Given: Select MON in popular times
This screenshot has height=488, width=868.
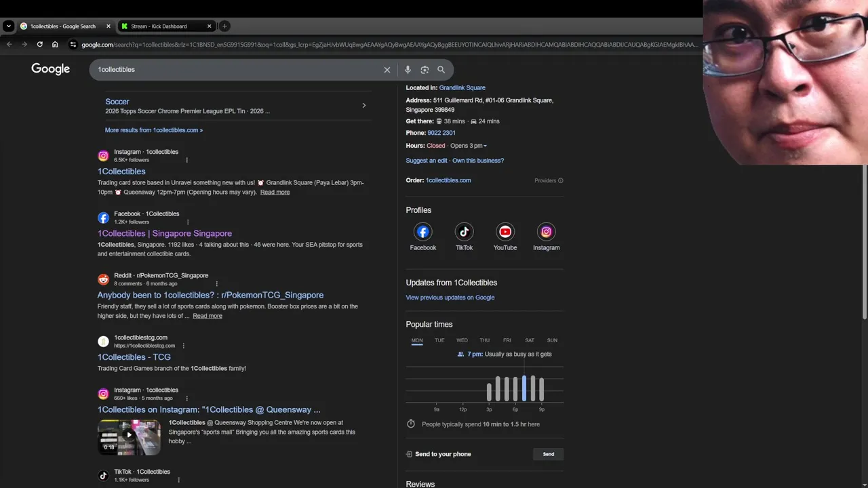Looking at the screenshot, I should pos(417,340).
